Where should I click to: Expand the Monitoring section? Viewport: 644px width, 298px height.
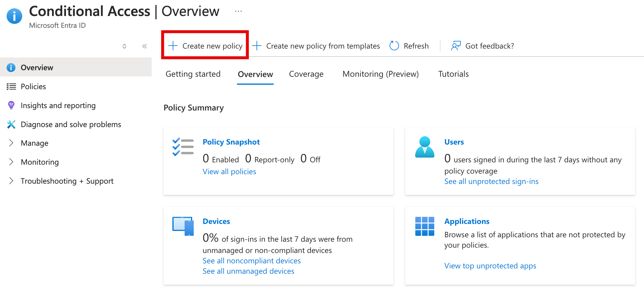[11, 162]
